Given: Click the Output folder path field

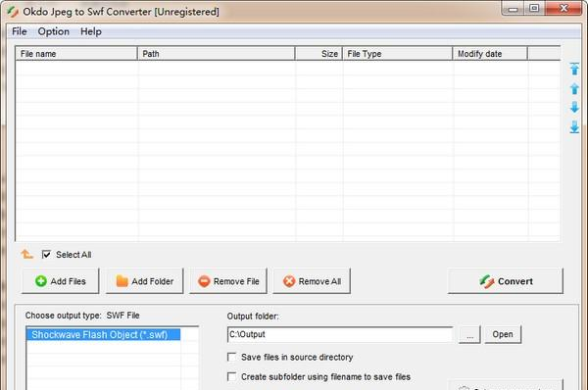Looking at the screenshot, I should pos(340,334).
